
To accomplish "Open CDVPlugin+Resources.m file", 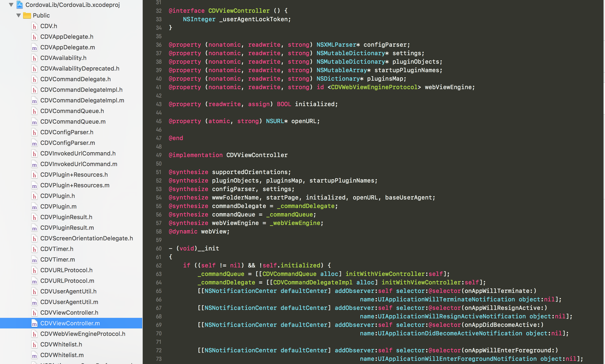I will 75,185.
